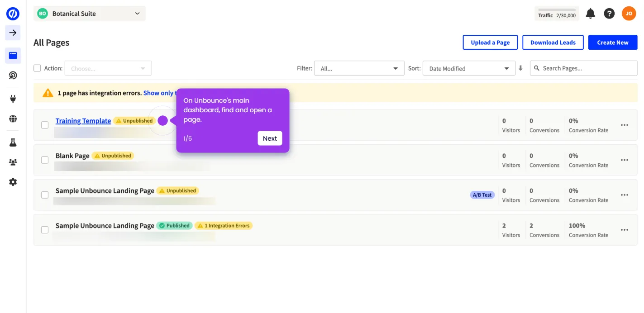Click the Download Leads button
The width and height of the screenshot is (644, 313).
[553, 43]
